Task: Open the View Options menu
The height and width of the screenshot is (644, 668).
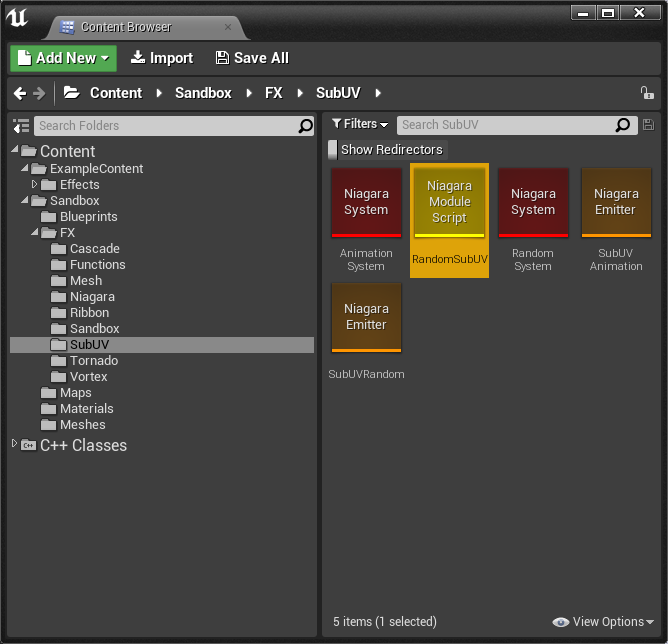Action: point(603,622)
